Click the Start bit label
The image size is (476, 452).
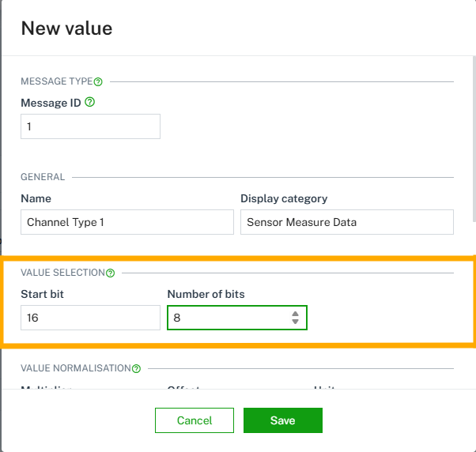(x=43, y=294)
